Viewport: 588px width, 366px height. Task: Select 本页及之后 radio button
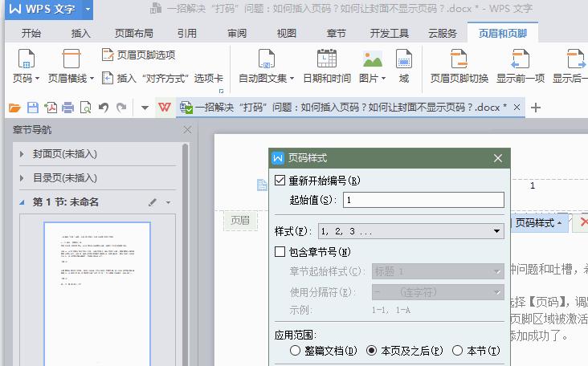(x=371, y=351)
